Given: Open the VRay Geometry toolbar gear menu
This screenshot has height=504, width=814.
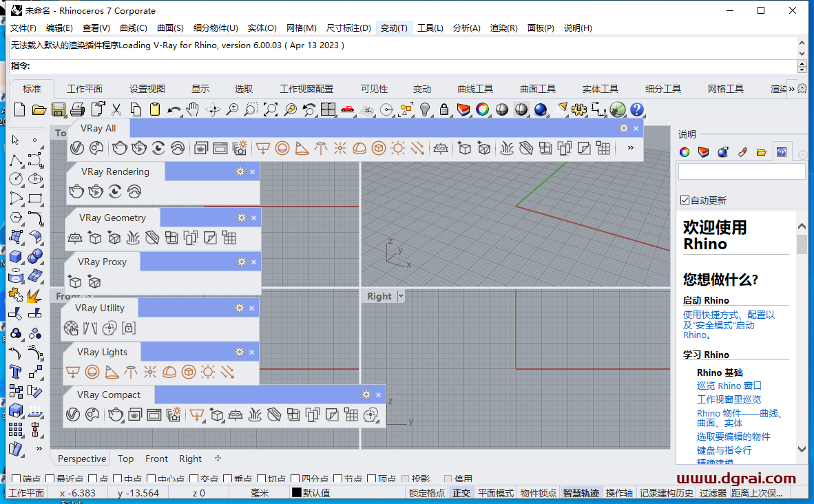Looking at the screenshot, I should [242, 218].
